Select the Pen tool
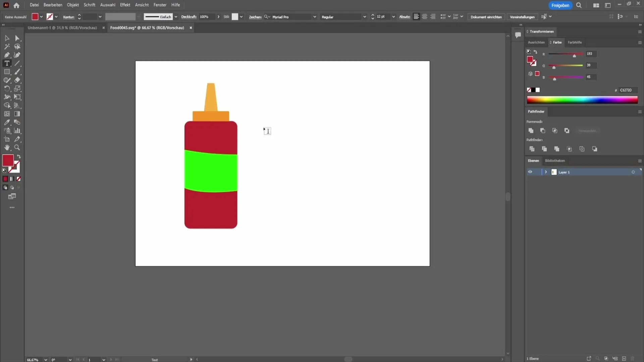The height and width of the screenshot is (362, 644). pos(7,55)
